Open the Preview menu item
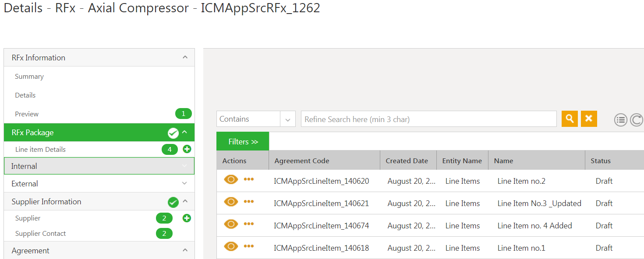Image resolution: width=644 pixels, height=259 pixels. 27,114
